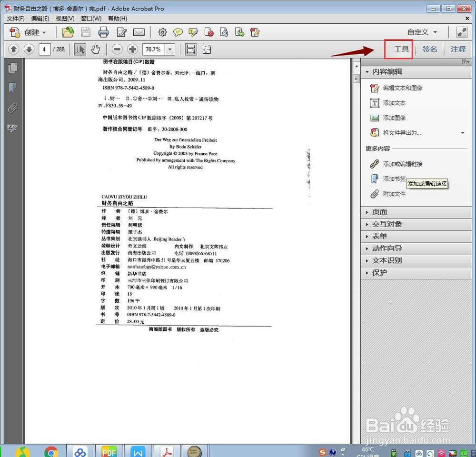Activate the text selection cursor tool
The height and width of the screenshot is (457, 476).
point(80,49)
